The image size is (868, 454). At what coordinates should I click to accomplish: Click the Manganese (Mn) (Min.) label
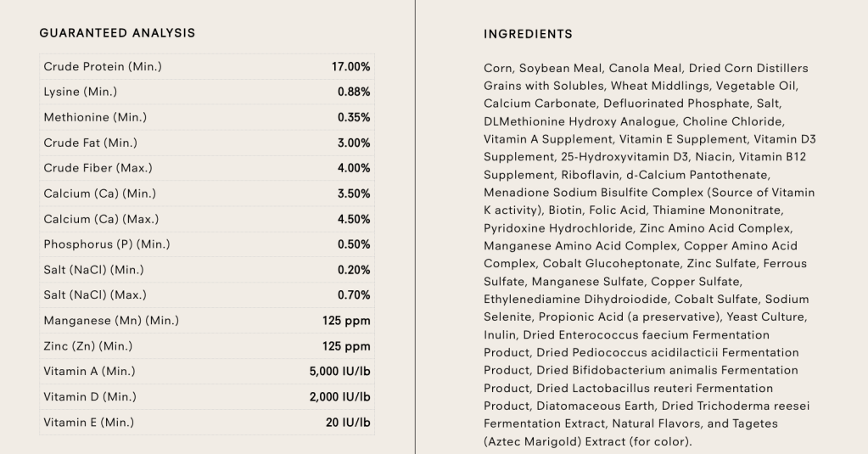111,321
